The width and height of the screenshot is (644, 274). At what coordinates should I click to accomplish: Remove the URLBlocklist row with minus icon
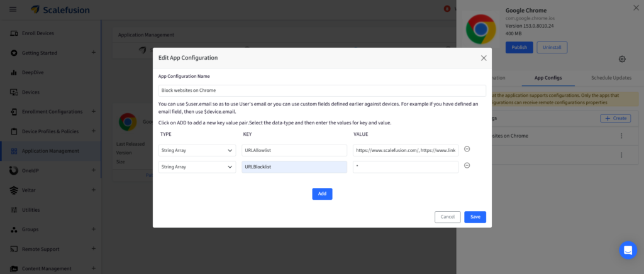pos(467,165)
